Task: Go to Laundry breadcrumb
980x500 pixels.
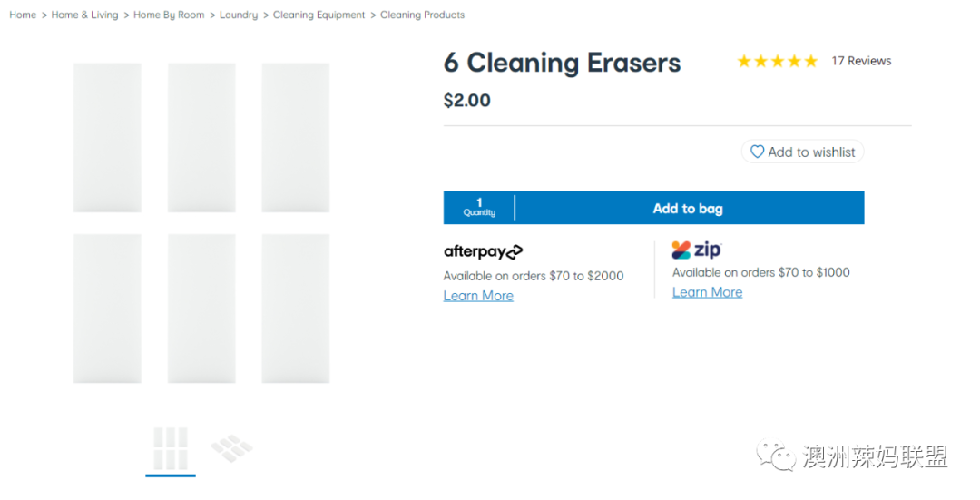Action: click(238, 15)
